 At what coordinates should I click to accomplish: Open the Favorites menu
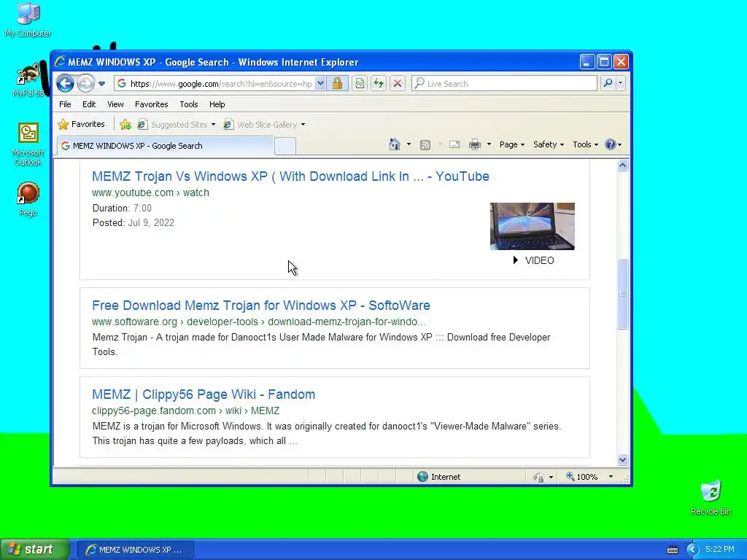(x=152, y=104)
